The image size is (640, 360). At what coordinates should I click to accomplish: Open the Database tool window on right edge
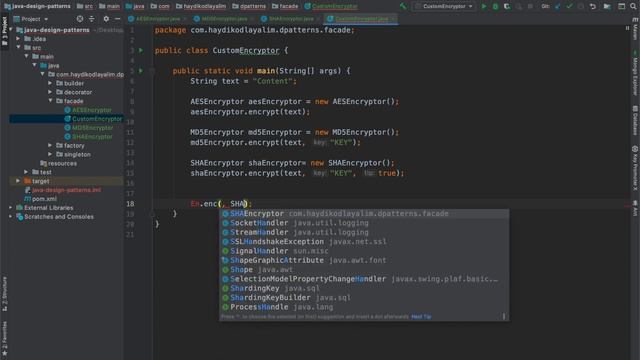click(x=635, y=120)
